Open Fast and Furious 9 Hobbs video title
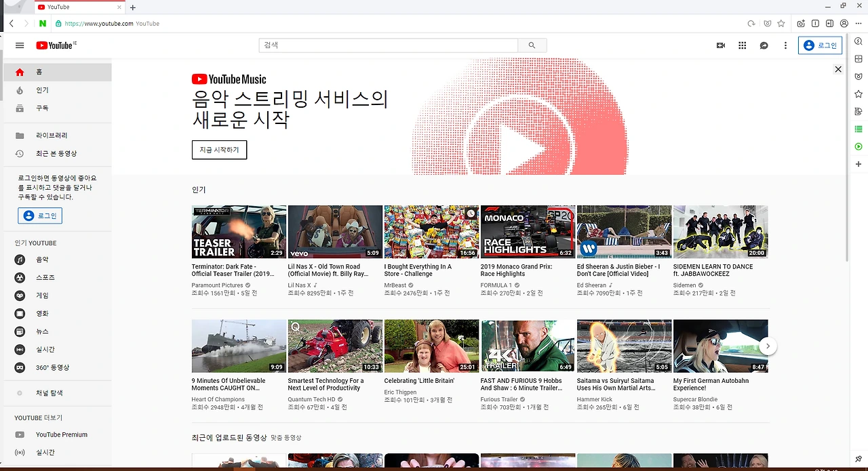Screen dimensions: 868x471 [x=521, y=384]
